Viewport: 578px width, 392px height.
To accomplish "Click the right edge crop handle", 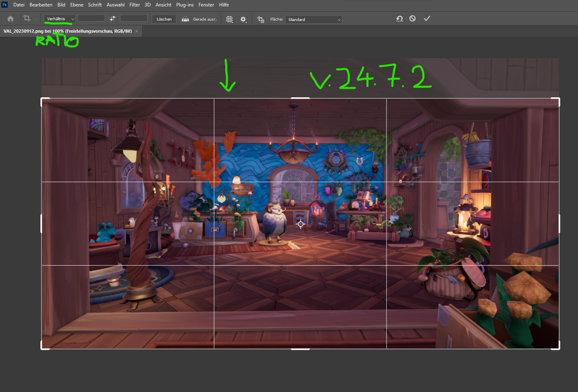I will tap(559, 224).
